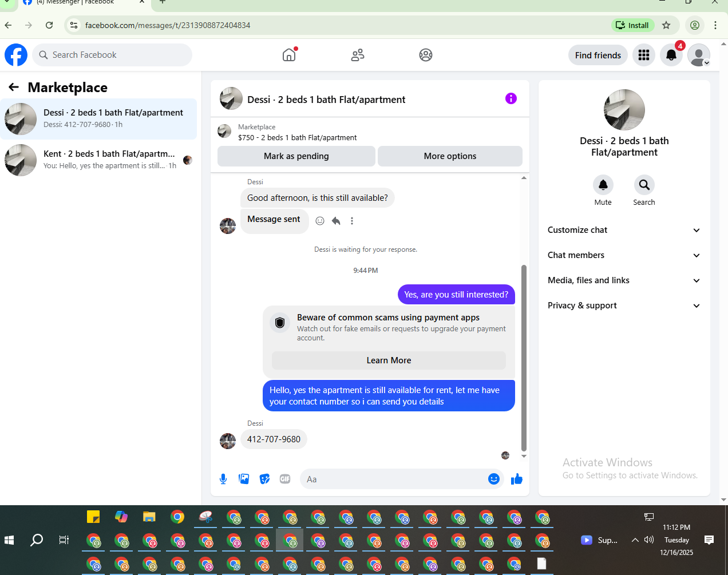Show hidden system tray icons chevron
The height and width of the screenshot is (575, 728).
point(635,540)
